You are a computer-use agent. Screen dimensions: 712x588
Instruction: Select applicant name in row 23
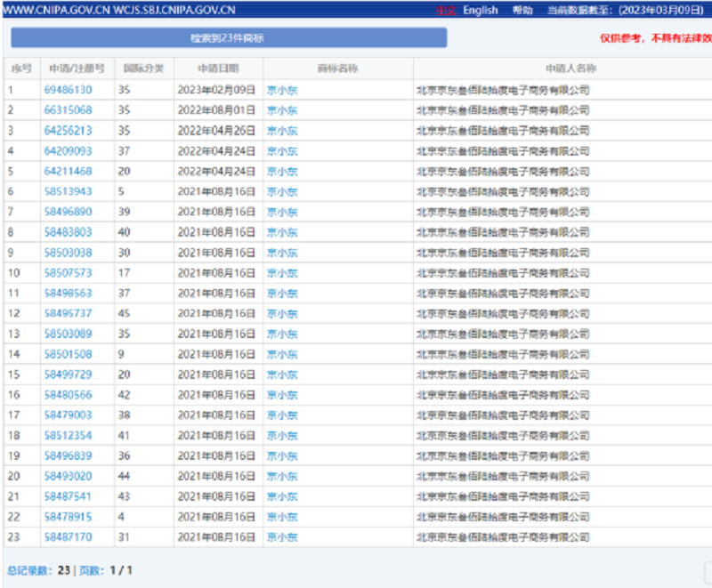[503, 537]
